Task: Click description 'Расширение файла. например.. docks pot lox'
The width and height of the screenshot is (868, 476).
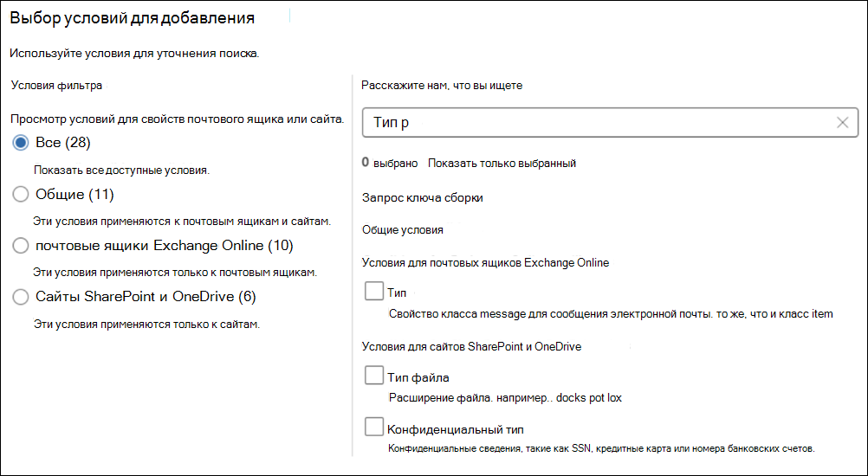Action: [x=505, y=398]
